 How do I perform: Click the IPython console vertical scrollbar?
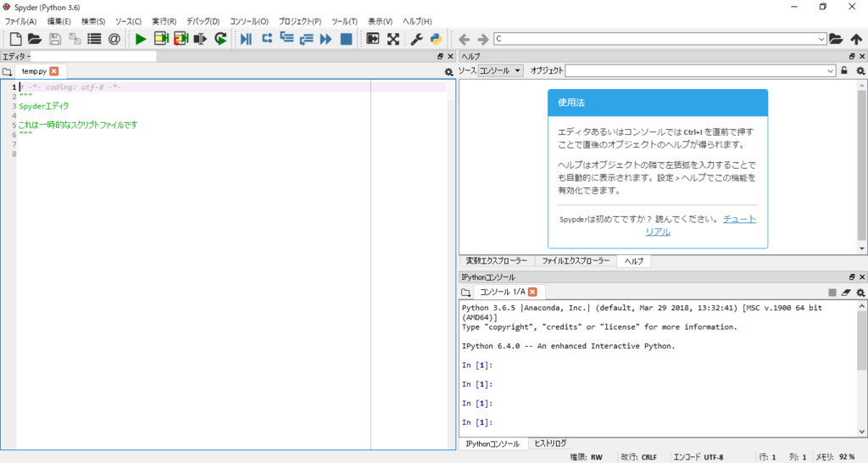(862, 369)
